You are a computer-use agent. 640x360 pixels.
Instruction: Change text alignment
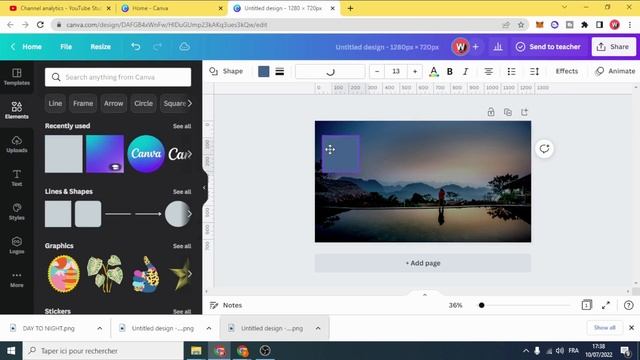[488, 71]
